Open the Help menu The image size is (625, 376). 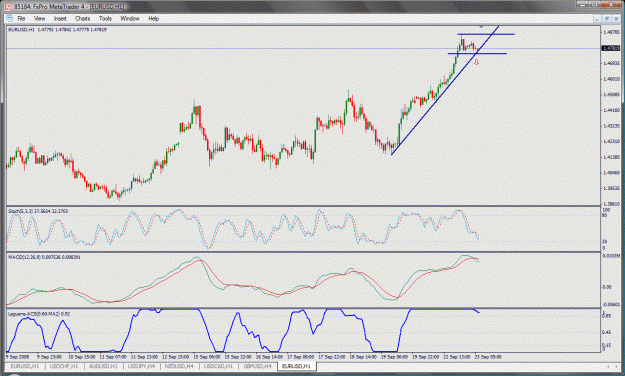point(153,19)
